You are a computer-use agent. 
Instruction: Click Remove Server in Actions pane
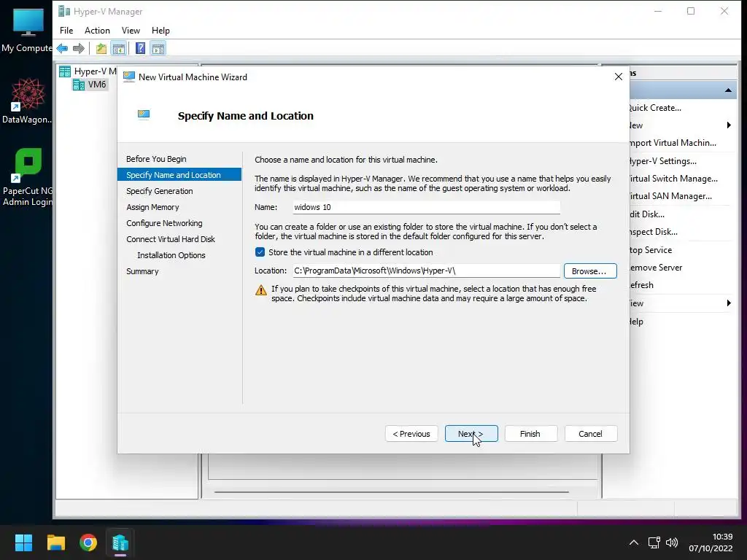656,268
